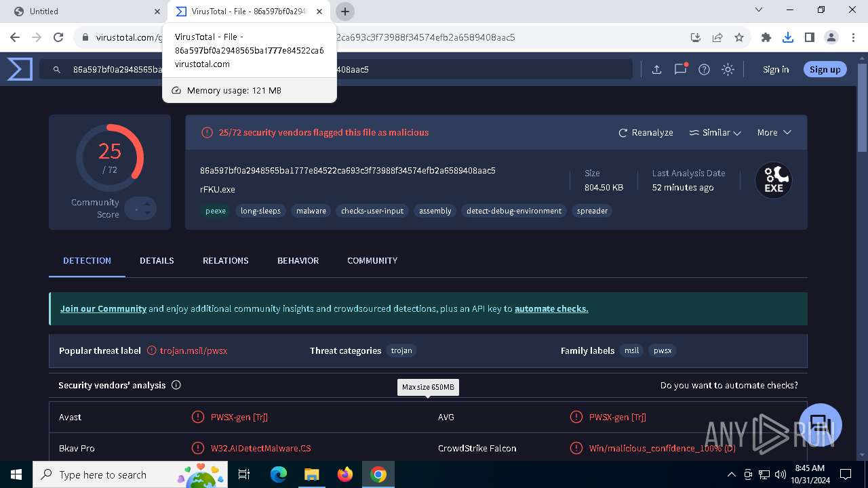Click the search magnifier icon
The width and height of the screenshot is (868, 488).
click(x=57, y=69)
